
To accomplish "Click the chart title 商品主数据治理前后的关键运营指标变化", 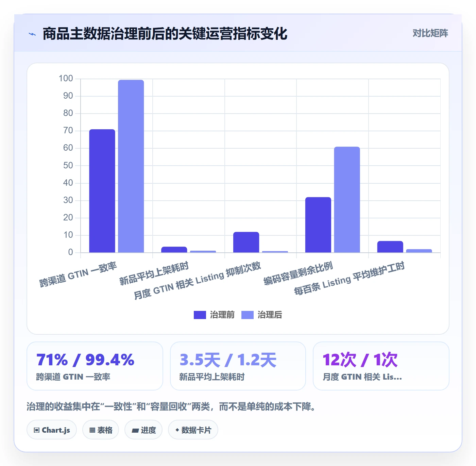I will pos(165,34).
